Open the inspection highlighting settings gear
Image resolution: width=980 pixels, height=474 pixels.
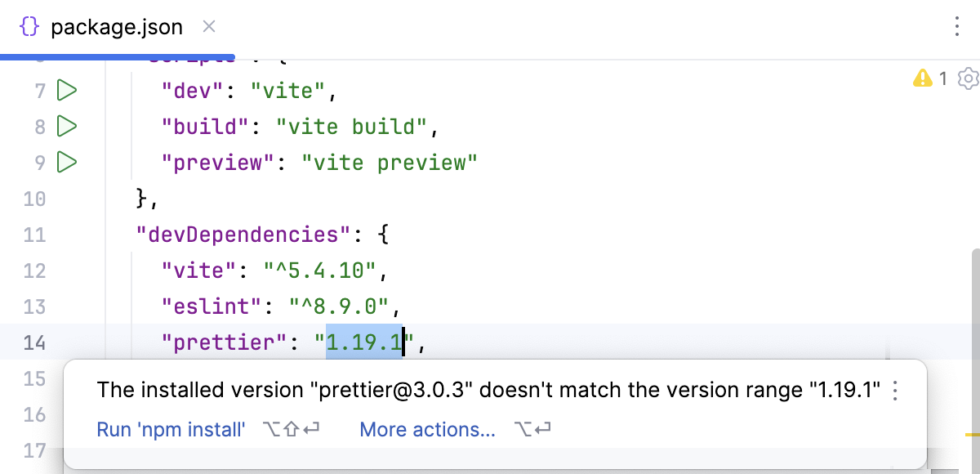(x=967, y=78)
